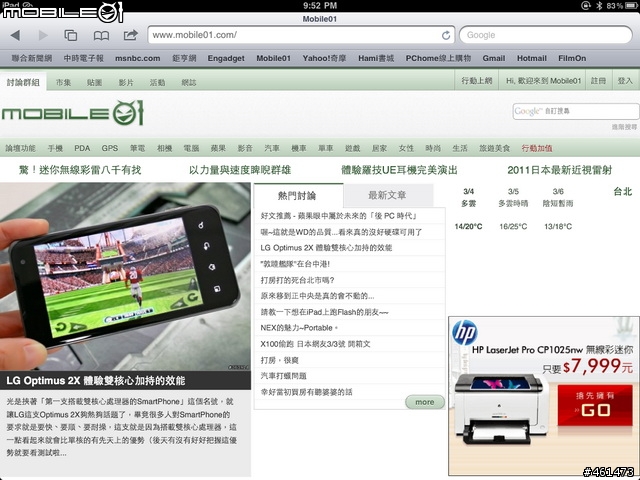Click the HP logo in the ad
Screen dimensions: 640x480
point(465,333)
